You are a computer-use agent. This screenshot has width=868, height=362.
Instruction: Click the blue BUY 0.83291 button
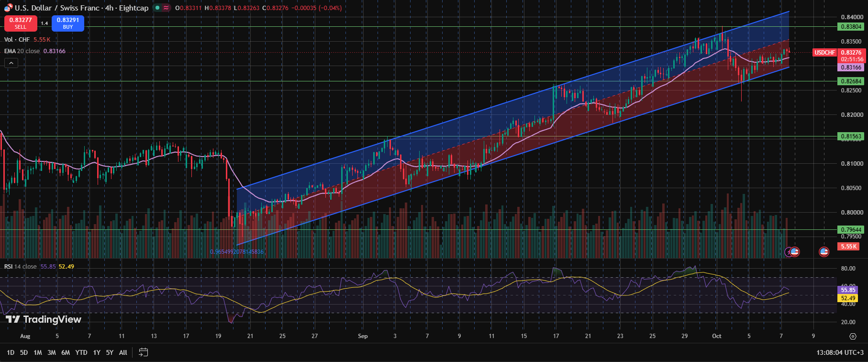[x=68, y=23]
